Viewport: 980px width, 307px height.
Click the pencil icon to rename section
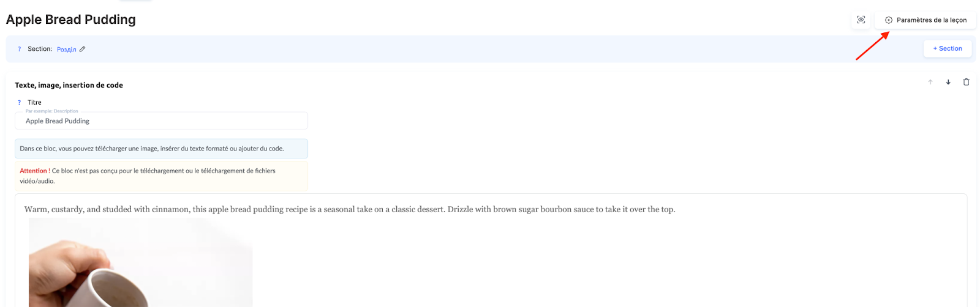click(x=83, y=49)
